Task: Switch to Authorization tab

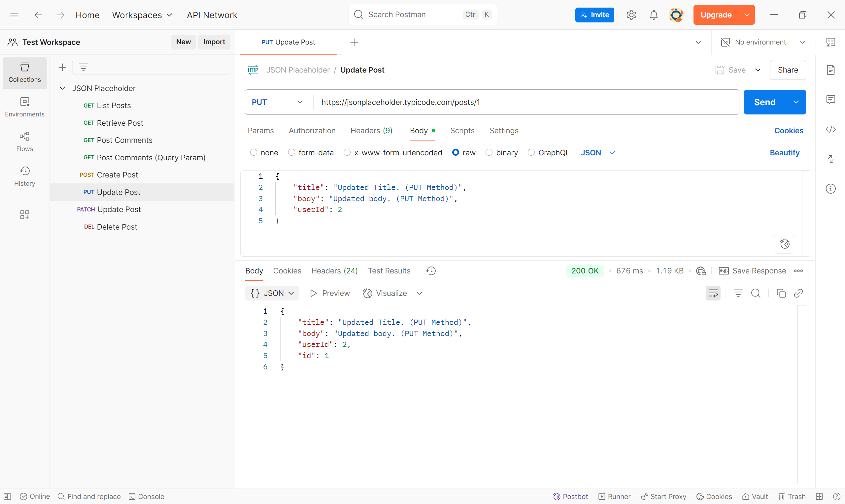Action: pyautogui.click(x=312, y=131)
